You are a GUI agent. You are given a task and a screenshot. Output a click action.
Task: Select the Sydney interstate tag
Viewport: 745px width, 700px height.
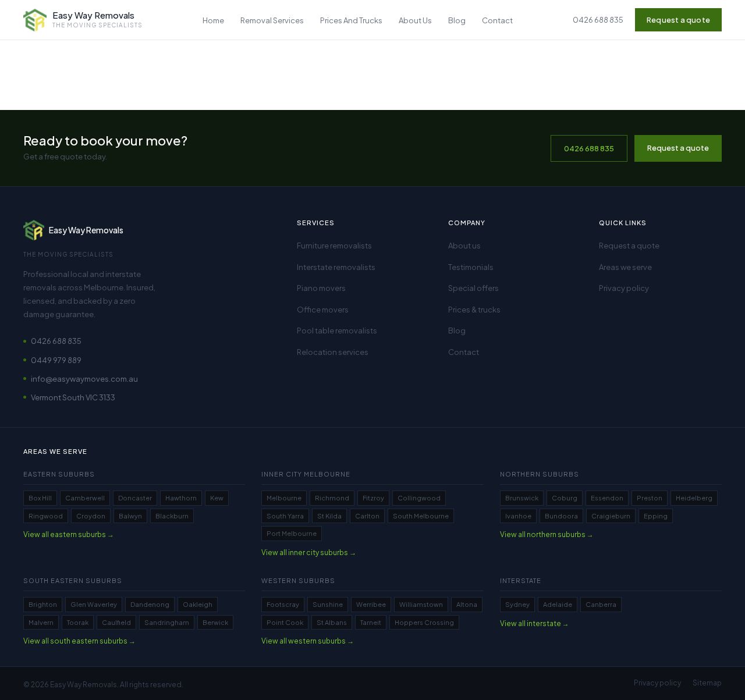(x=517, y=605)
